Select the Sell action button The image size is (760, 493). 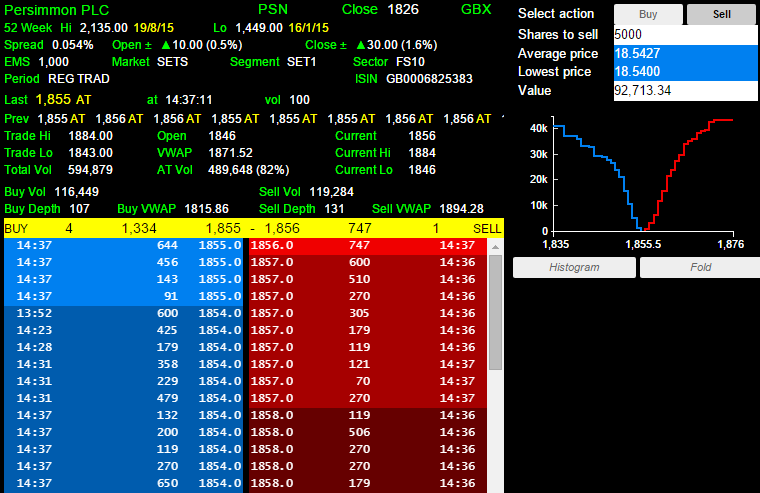(721, 15)
